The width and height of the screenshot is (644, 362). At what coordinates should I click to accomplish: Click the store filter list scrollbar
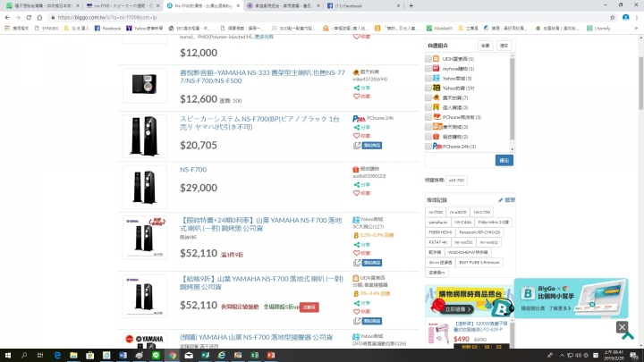[512, 98]
